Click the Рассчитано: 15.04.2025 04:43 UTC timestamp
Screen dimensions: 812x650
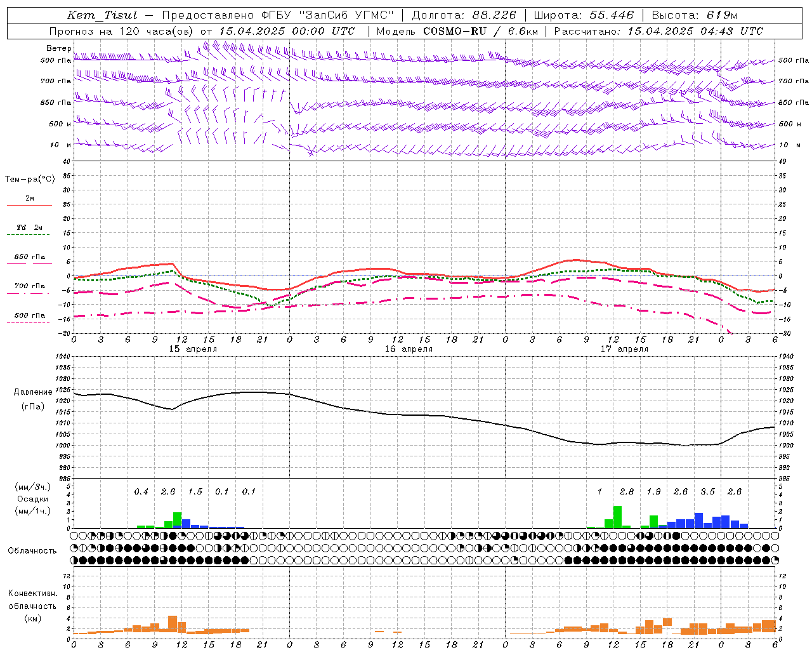tap(658, 31)
